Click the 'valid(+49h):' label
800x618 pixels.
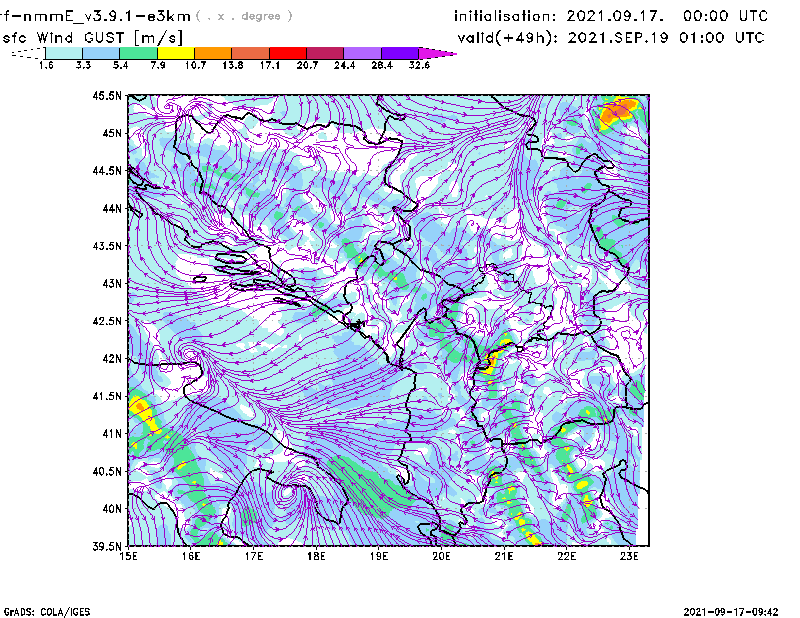coord(508,38)
